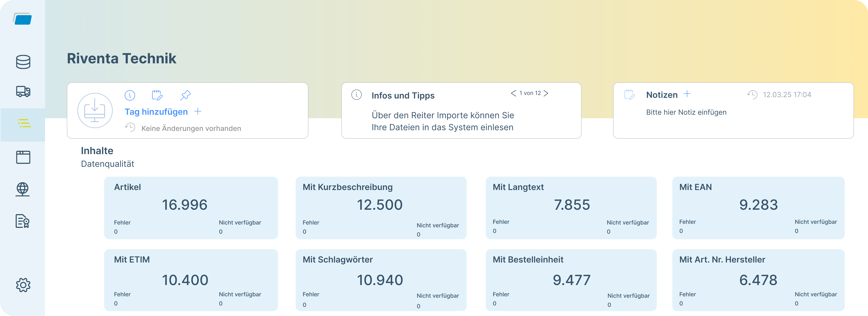This screenshot has height=316, width=868.
Task: Click the 1 von 12 counter
Action: pos(530,93)
